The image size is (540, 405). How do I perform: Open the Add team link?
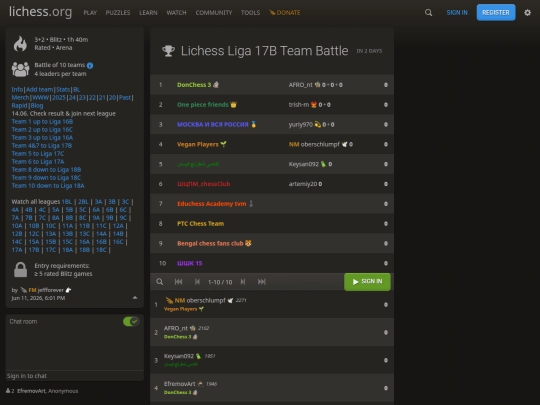click(40, 90)
